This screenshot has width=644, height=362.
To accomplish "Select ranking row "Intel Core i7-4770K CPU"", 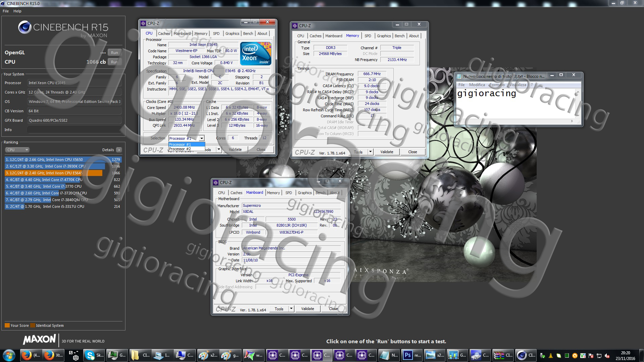I will 63,180.
